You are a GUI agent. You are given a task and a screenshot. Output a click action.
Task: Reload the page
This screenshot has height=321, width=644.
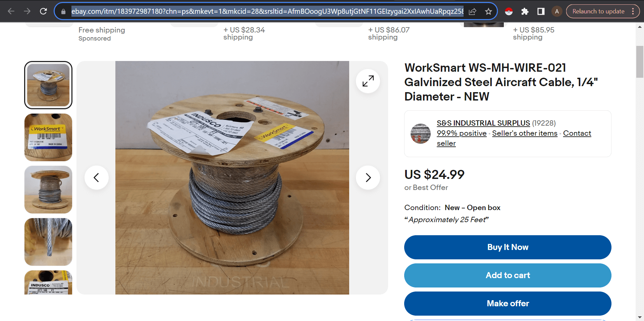[43, 11]
